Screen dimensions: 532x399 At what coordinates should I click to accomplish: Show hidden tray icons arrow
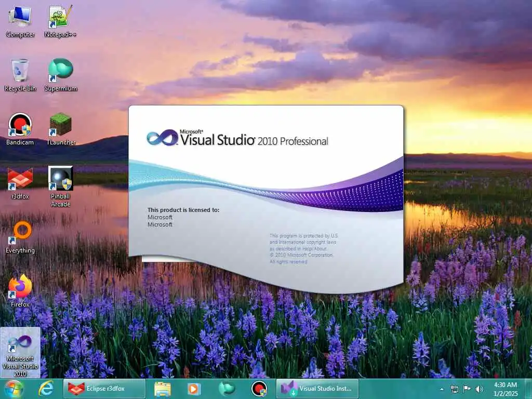click(x=442, y=389)
